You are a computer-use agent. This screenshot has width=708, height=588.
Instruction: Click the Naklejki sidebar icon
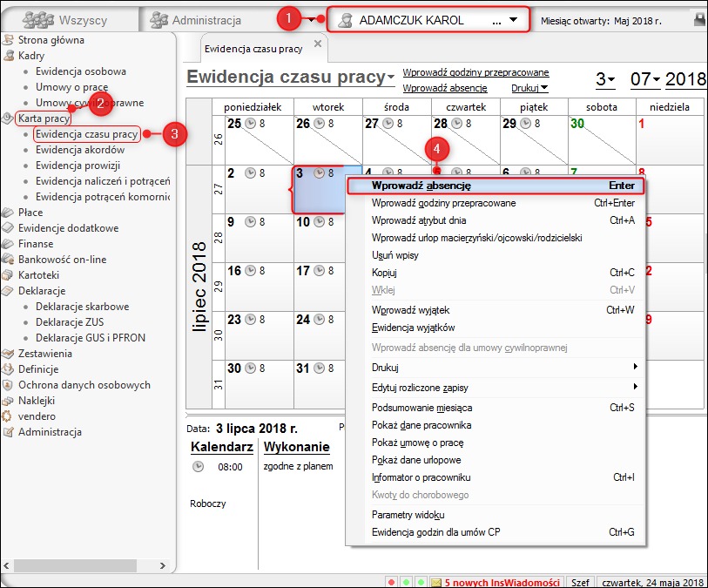[8, 401]
